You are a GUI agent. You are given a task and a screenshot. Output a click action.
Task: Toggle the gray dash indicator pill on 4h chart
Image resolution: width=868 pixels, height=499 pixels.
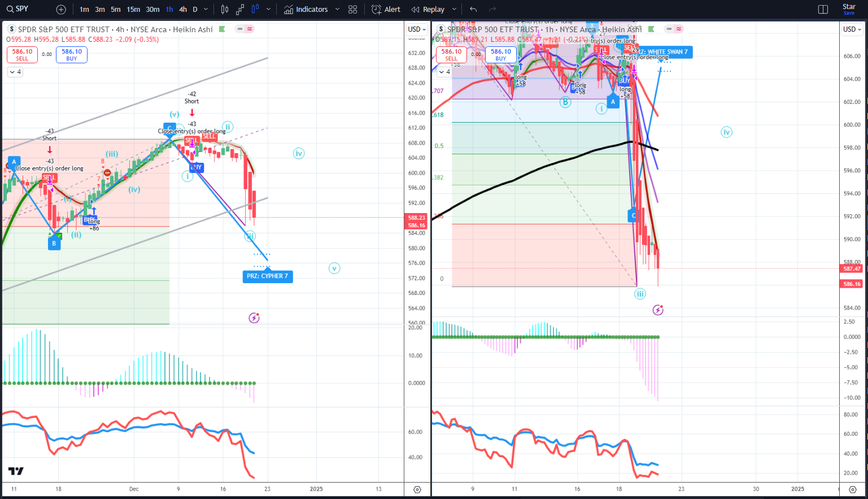click(240, 29)
